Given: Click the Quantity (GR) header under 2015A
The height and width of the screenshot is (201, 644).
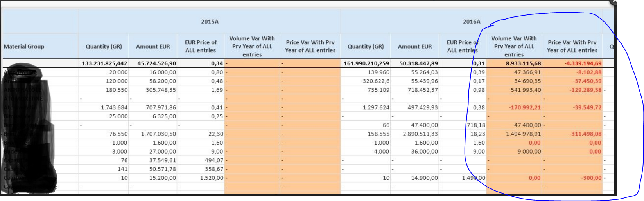Looking at the screenshot, I should [104, 47].
